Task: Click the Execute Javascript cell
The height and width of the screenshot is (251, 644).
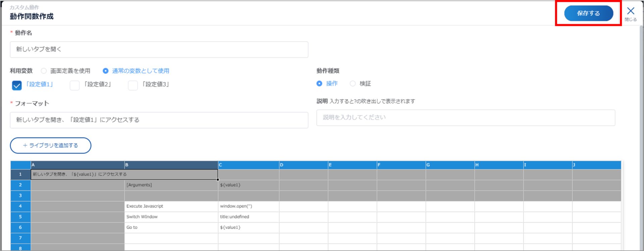Action: click(x=171, y=206)
